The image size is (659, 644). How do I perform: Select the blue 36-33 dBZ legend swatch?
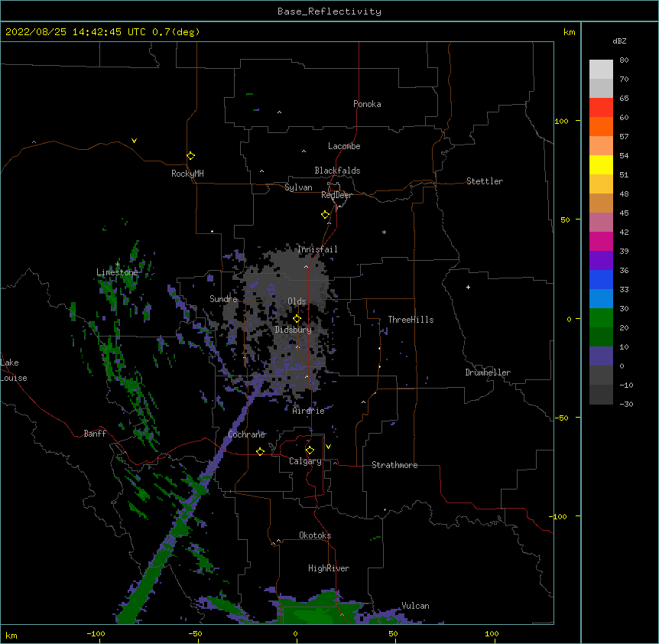[601, 280]
